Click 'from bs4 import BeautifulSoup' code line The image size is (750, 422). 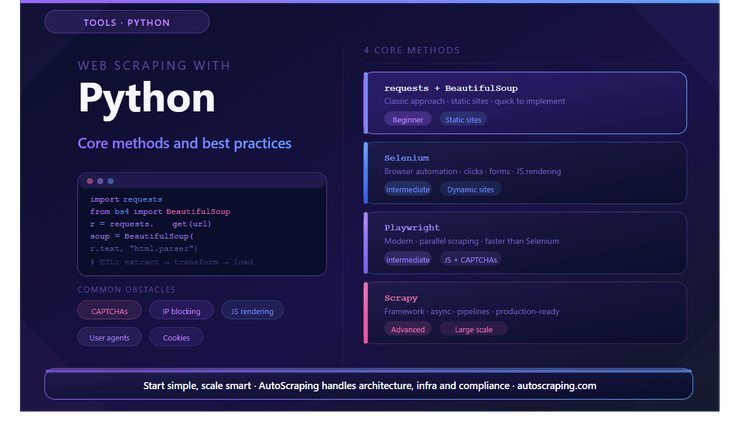click(x=160, y=211)
